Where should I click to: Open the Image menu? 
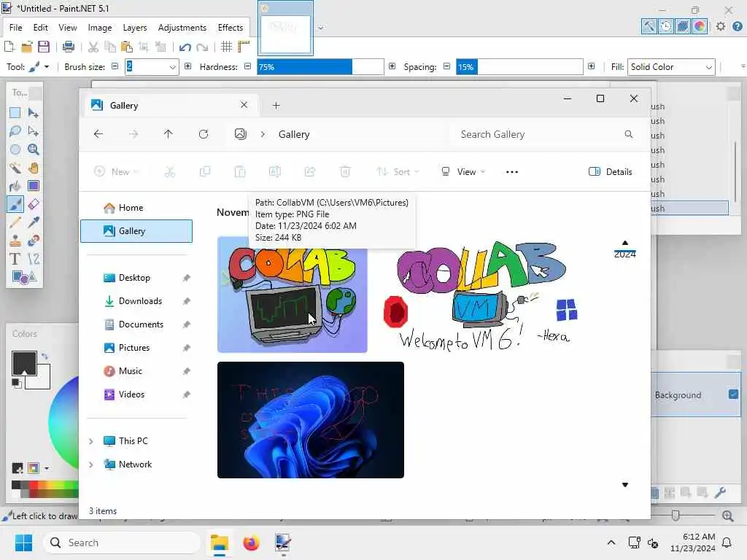pyautogui.click(x=99, y=28)
